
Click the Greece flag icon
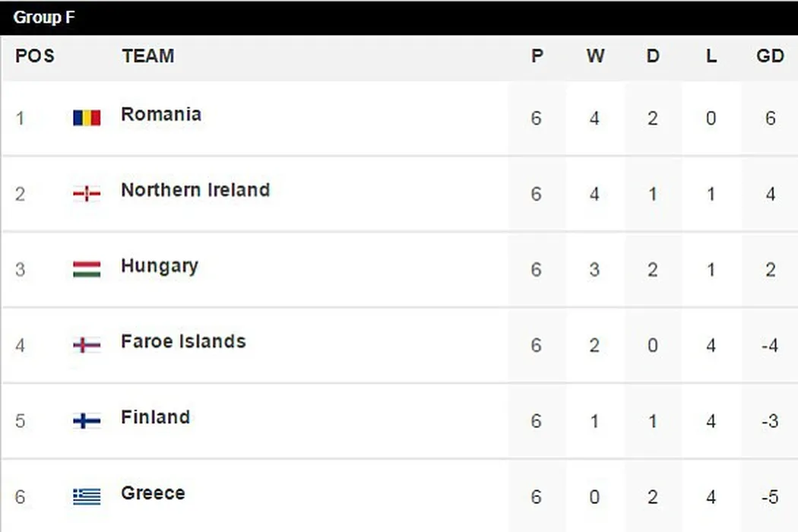coord(87,496)
